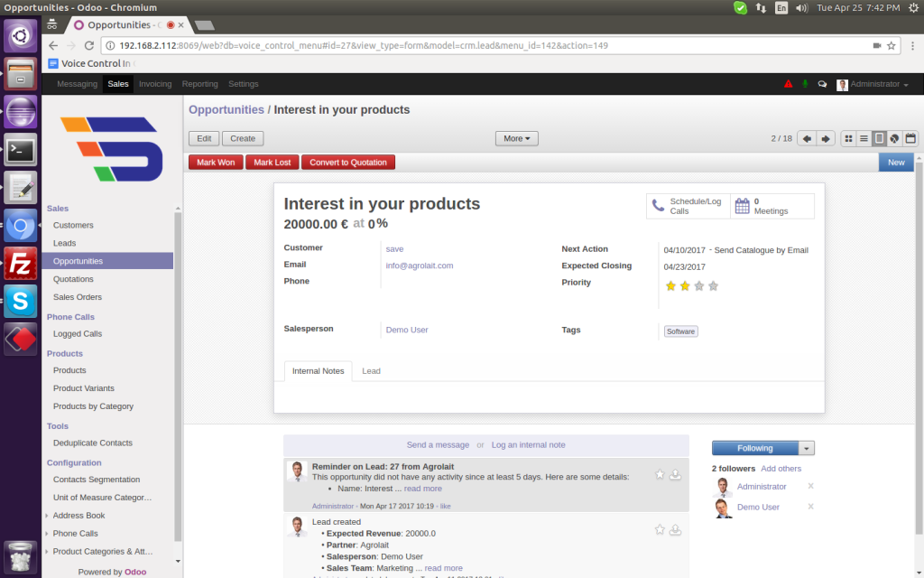924x578 pixels.
Task: Go to previous record arrow
Action: 806,138
